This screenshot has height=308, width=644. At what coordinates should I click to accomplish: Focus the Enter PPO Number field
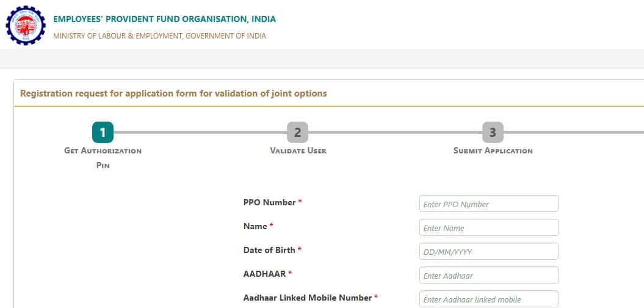pos(489,204)
